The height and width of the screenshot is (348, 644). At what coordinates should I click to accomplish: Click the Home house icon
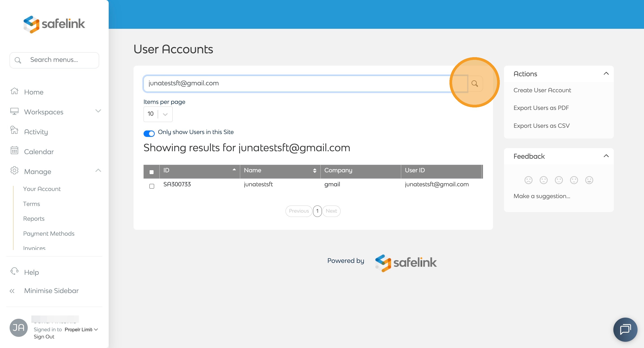click(15, 91)
